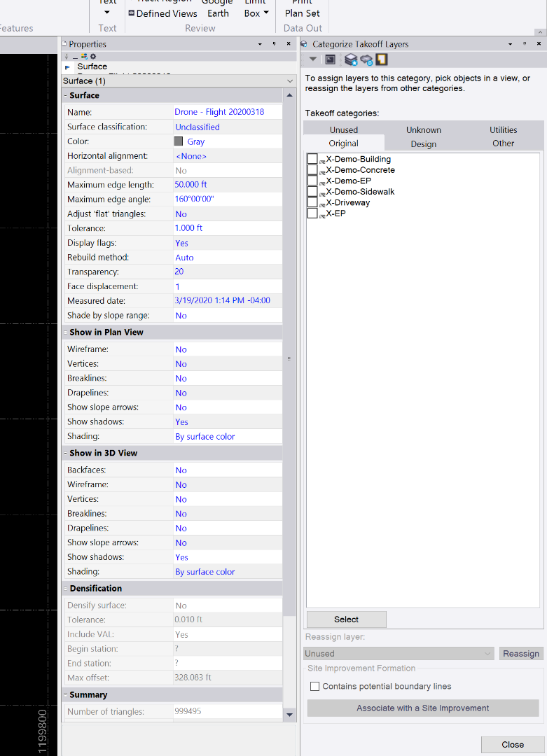
Task: Click the Horizontal alignment <None> value
Action: pyautogui.click(x=228, y=155)
